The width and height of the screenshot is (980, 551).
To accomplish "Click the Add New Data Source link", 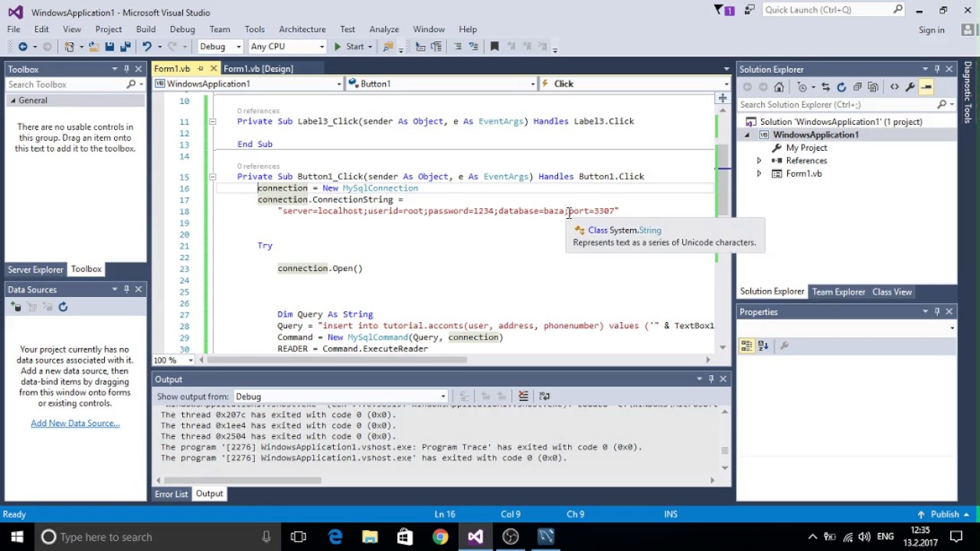I will pos(75,423).
